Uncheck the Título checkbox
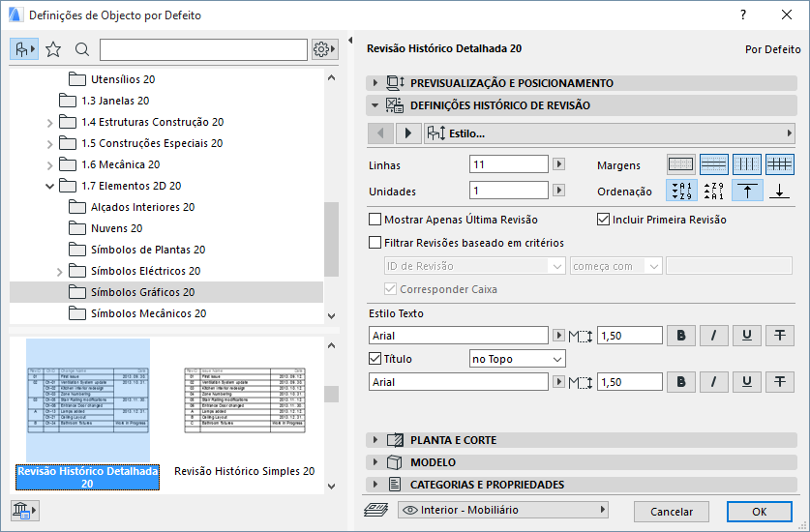The width and height of the screenshot is (810, 532). [375, 358]
